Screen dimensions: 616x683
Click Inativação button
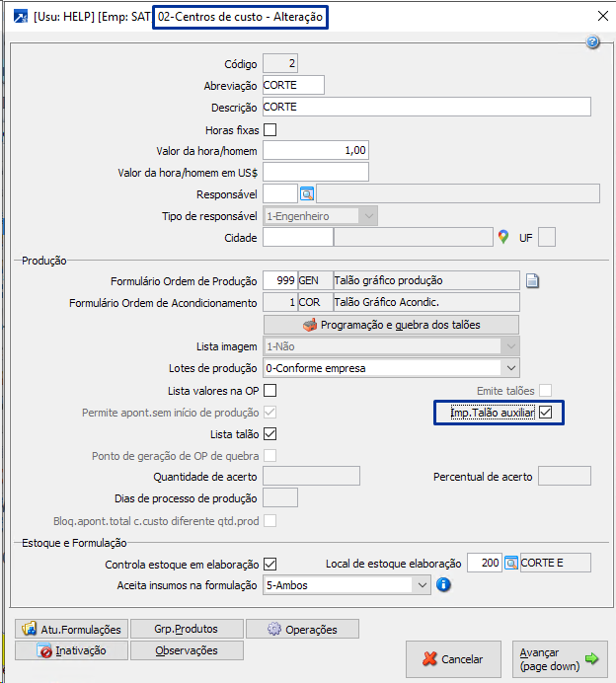coord(71,650)
